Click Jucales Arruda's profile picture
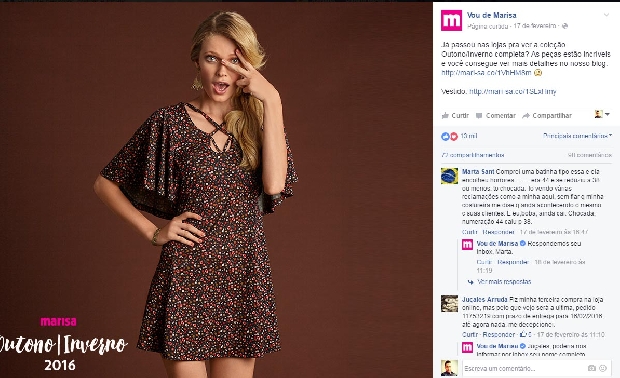This screenshot has height=378, width=620. click(450, 303)
